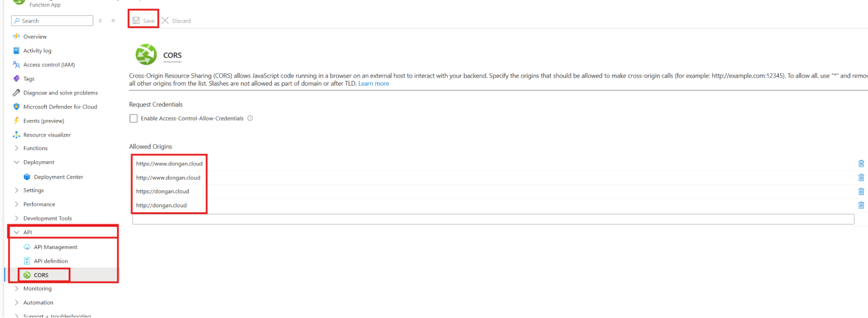Click the info icon beside Access-Control-Allow-Credentials
Viewport: 868px width, 318px height.
click(250, 118)
